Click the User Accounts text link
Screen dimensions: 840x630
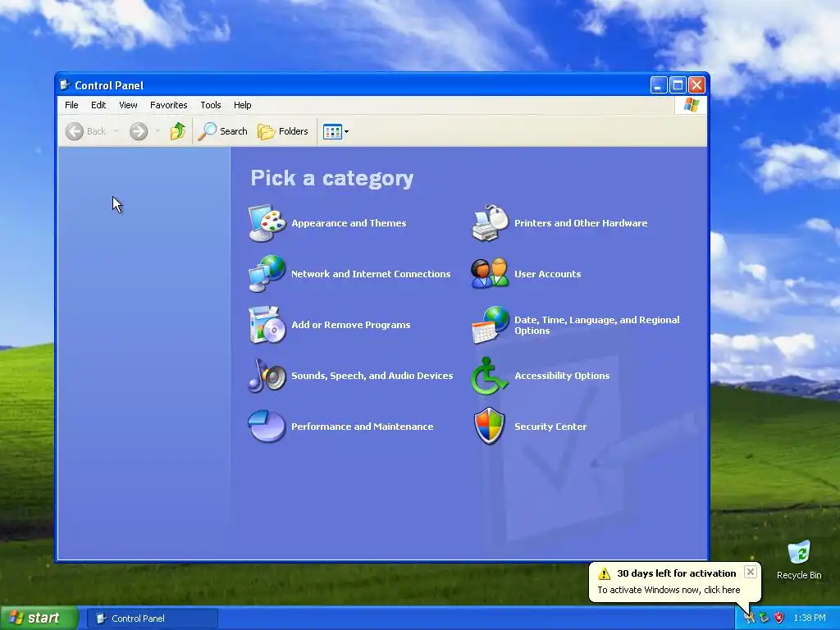tap(547, 274)
